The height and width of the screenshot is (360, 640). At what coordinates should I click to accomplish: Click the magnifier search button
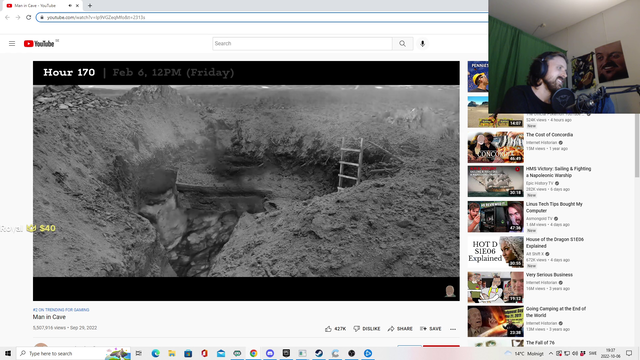402,44
